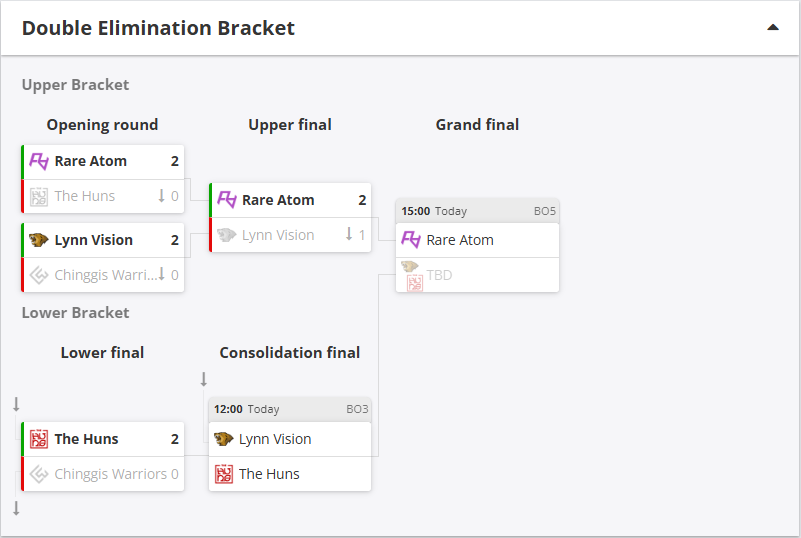
Task: Click Lynn Vision logo in consolidation final
Action: [x=224, y=439]
